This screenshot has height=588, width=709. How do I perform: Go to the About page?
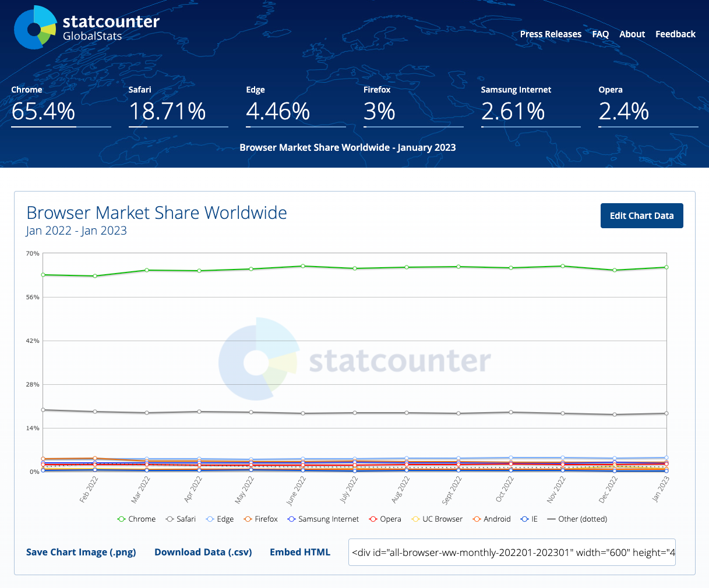tap(632, 34)
